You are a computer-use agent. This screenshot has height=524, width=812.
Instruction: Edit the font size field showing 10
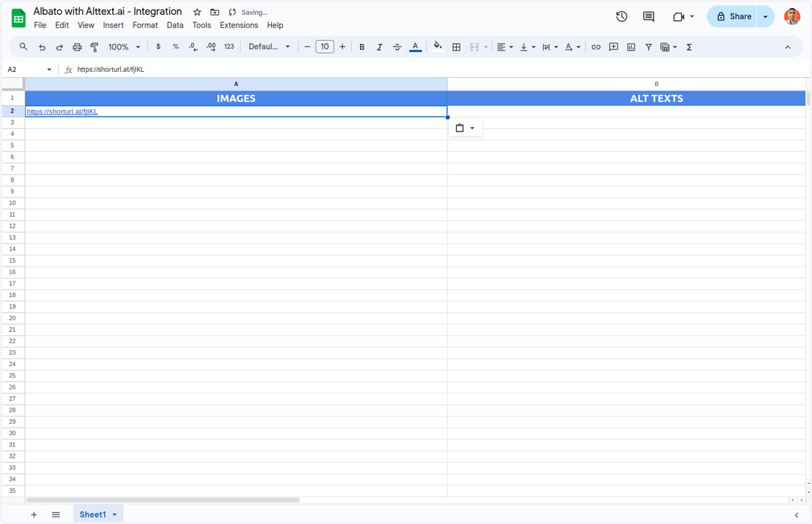(325, 47)
